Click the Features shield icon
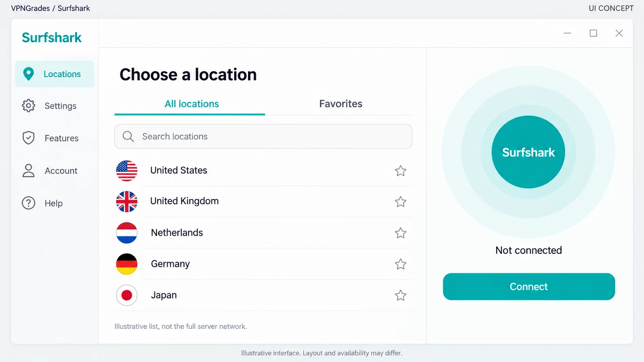The height and width of the screenshot is (362, 644). 28,138
